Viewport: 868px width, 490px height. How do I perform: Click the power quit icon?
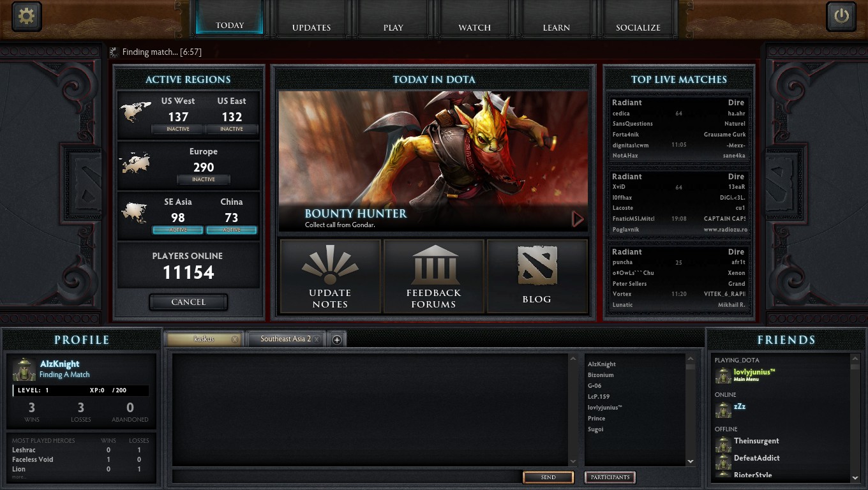(841, 16)
